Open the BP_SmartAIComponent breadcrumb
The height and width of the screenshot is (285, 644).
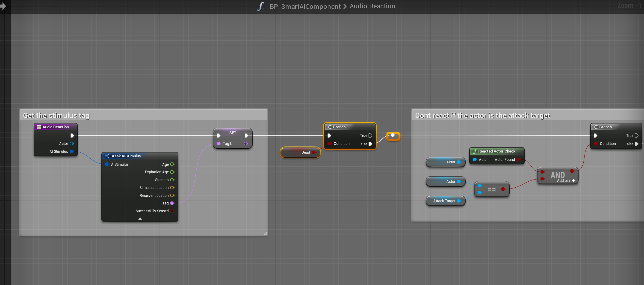[305, 6]
